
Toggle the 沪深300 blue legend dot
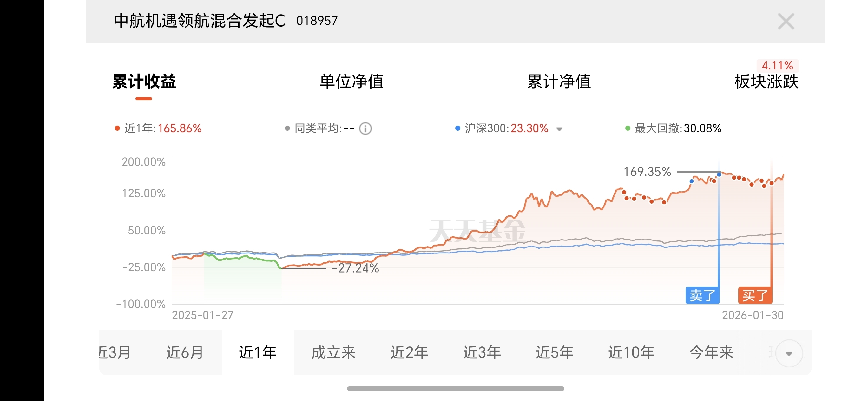tap(457, 128)
